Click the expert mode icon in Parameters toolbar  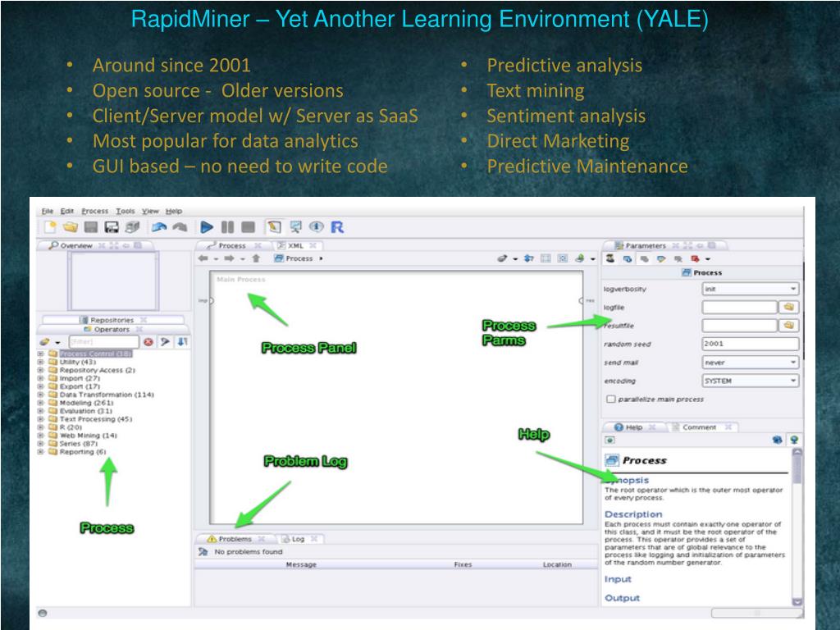(610, 258)
